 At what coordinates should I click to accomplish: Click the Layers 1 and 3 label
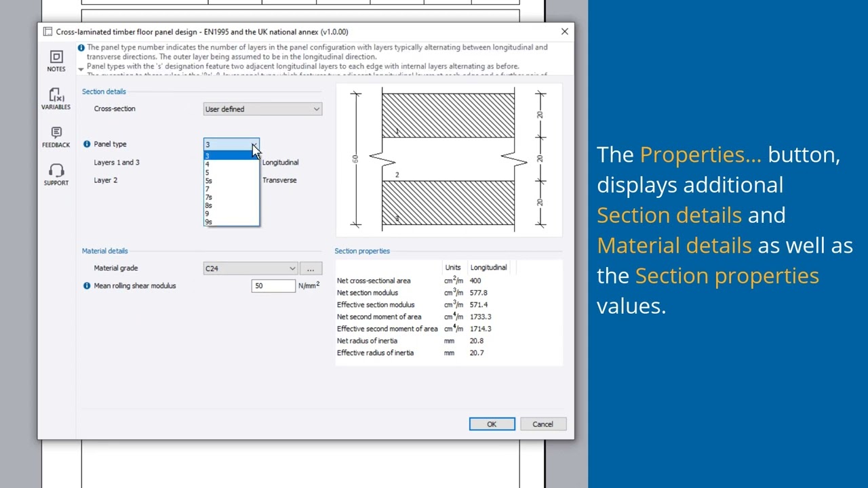click(x=117, y=162)
